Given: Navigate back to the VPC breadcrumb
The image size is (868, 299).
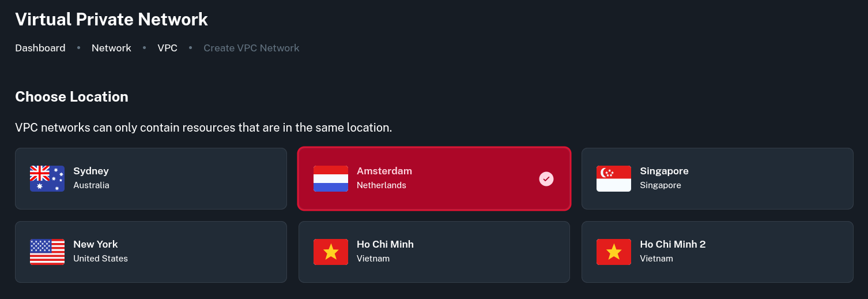Looking at the screenshot, I should tap(167, 48).
